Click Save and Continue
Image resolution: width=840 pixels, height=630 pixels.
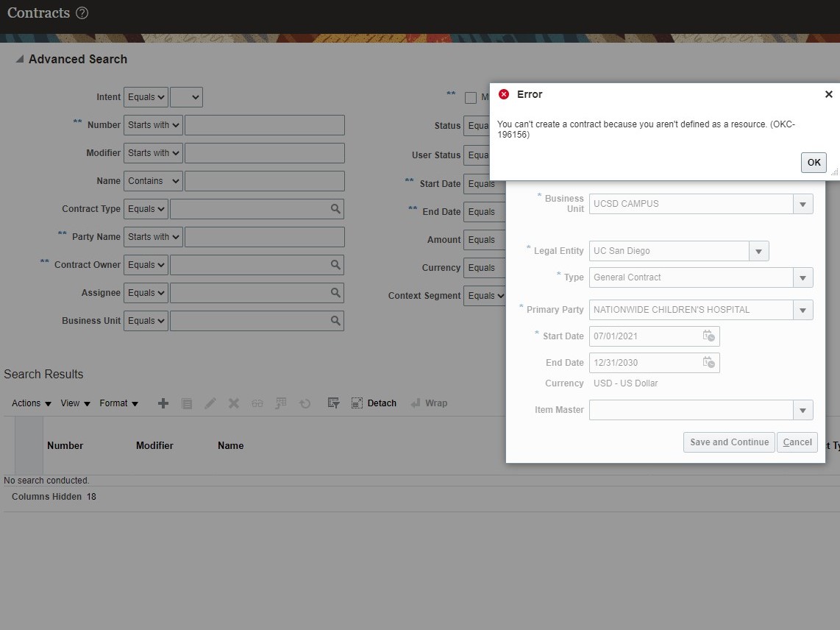[729, 442]
